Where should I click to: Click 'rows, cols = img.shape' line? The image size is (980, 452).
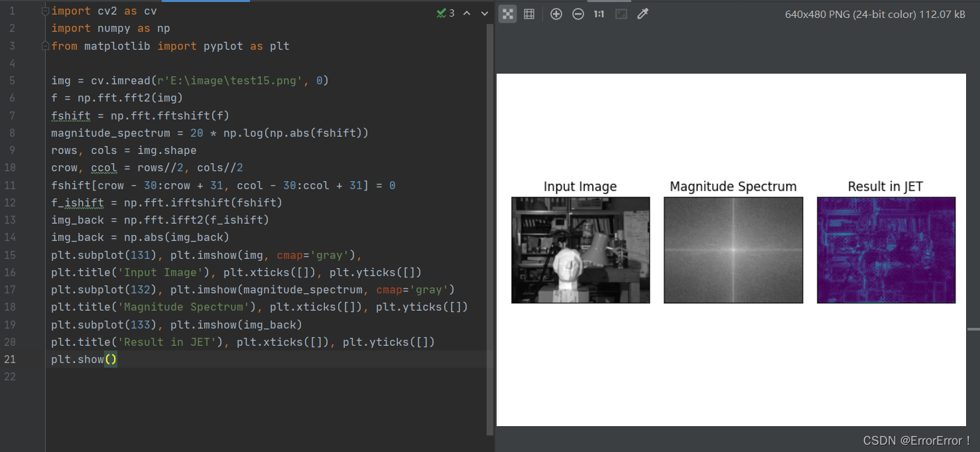pyautogui.click(x=124, y=150)
